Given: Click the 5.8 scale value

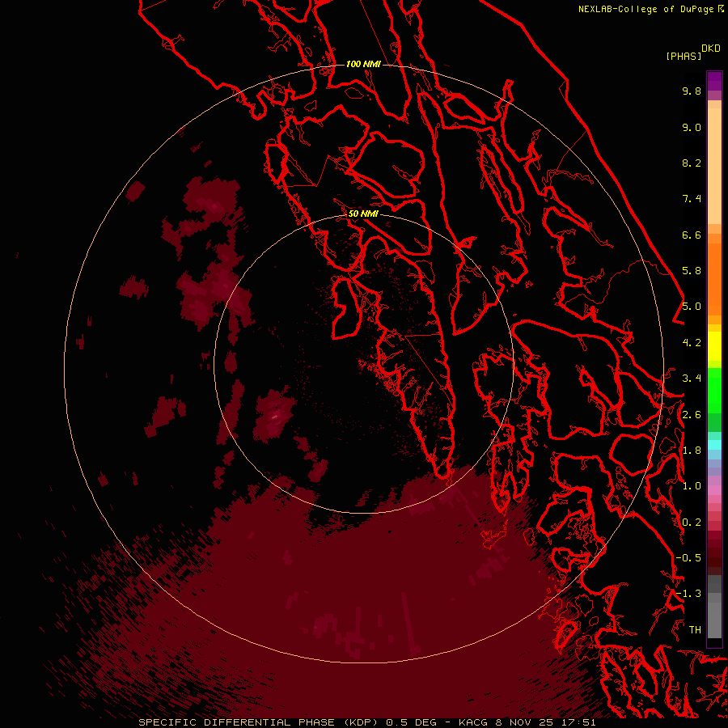Looking at the screenshot, I should click(x=692, y=271).
